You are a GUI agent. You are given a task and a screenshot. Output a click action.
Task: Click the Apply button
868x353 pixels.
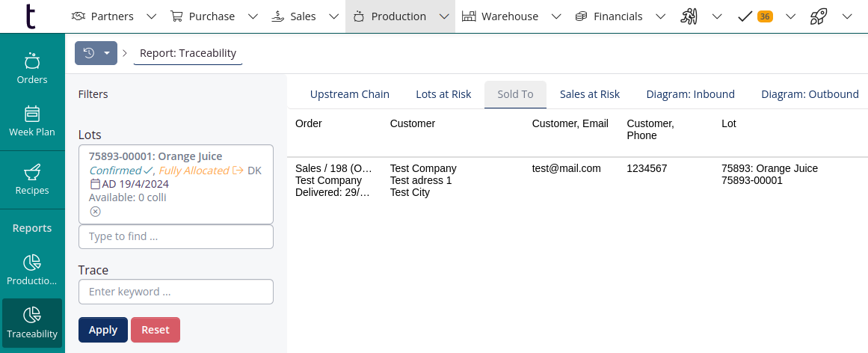pos(103,330)
